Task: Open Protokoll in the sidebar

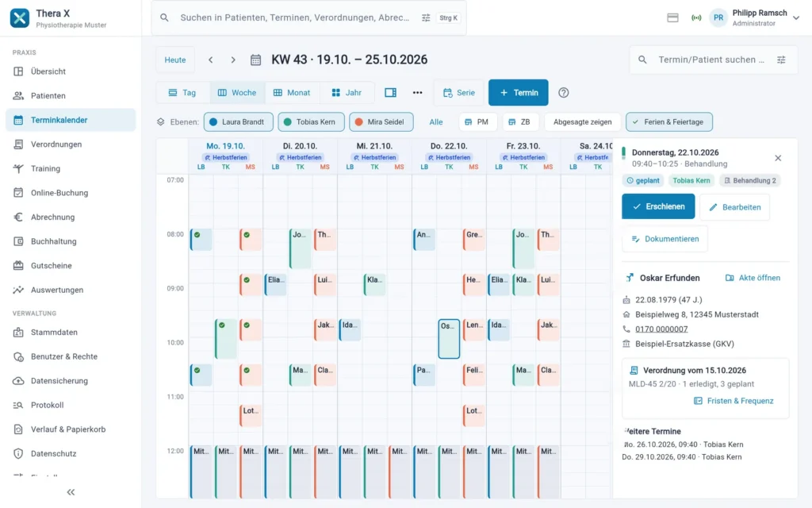Action: 71,406
